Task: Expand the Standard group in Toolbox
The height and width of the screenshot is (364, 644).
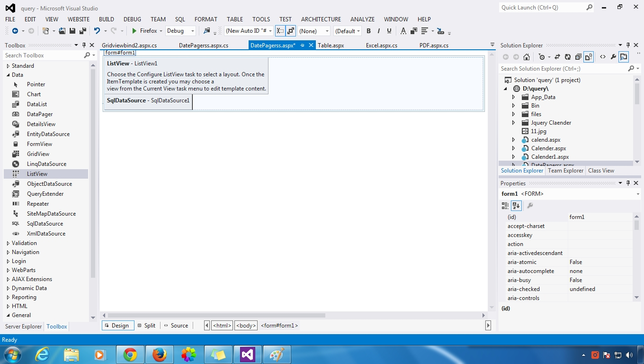Action: point(8,66)
